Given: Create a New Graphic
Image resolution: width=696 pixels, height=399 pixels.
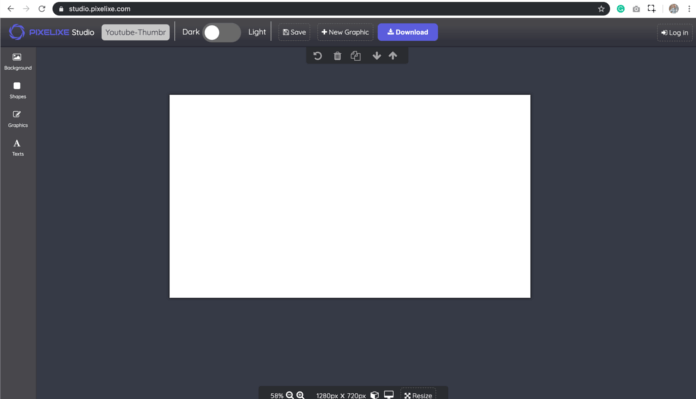Looking at the screenshot, I should coord(345,32).
